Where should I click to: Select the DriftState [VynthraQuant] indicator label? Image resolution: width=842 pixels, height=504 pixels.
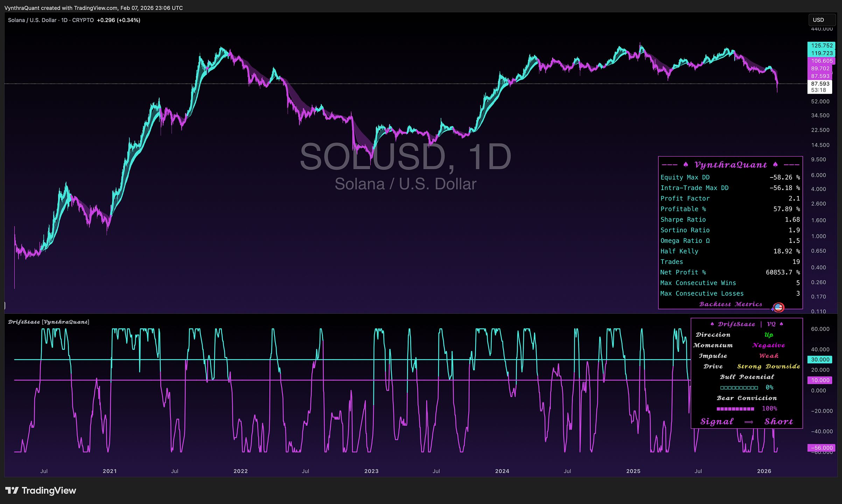click(x=49, y=322)
